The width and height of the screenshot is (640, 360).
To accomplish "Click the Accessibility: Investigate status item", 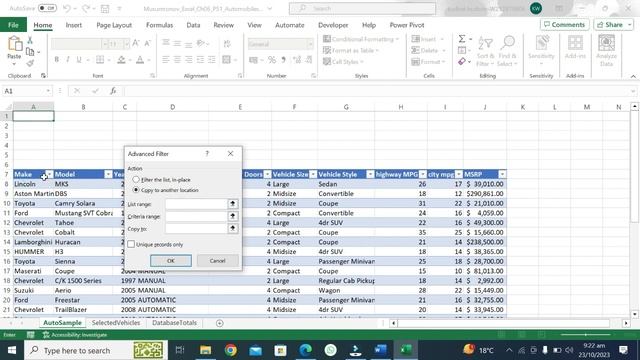I will click(x=75, y=335).
